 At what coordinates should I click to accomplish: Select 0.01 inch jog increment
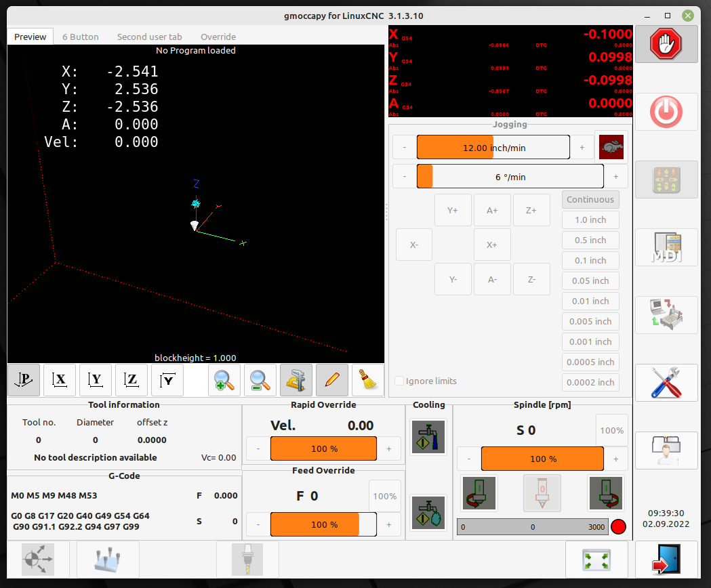click(590, 301)
